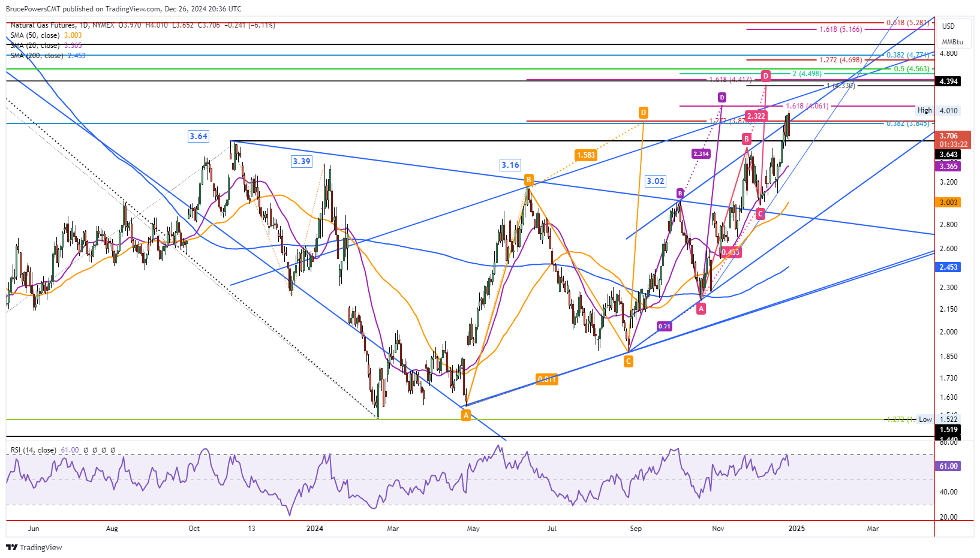Click the orange A pattern point
The width and height of the screenshot is (980, 558).
coord(466,415)
